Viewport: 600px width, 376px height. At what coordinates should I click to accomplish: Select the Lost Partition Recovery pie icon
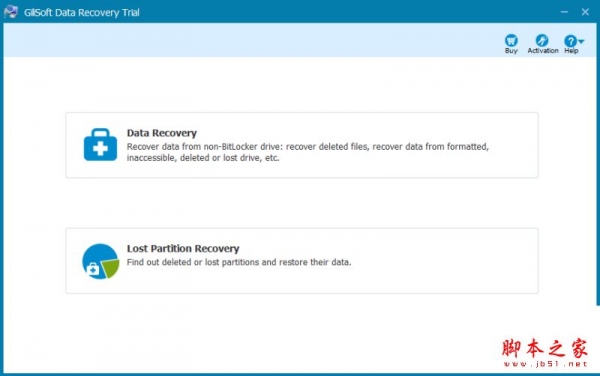[101, 262]
